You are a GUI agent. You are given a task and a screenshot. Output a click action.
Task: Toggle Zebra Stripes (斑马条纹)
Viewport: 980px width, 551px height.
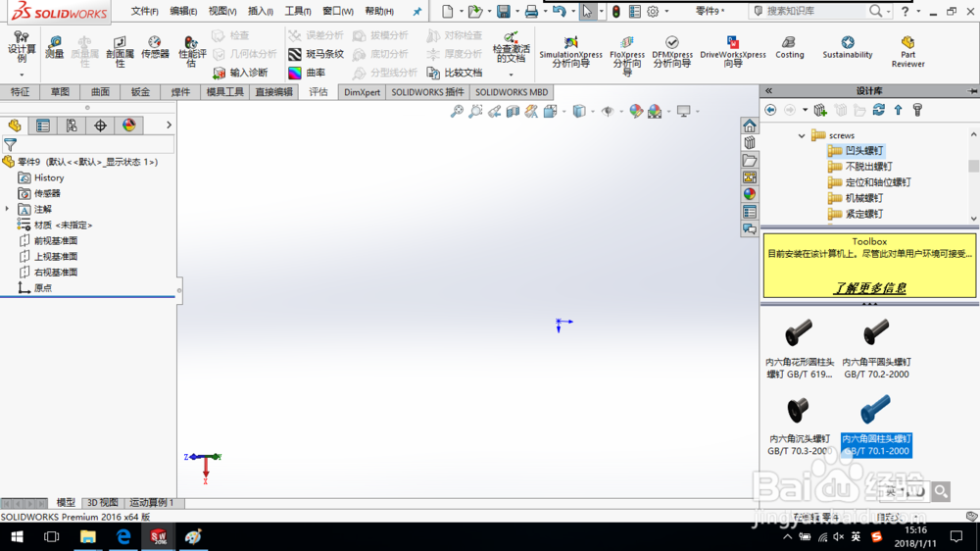pyautogui.click(x=317, y=54)
